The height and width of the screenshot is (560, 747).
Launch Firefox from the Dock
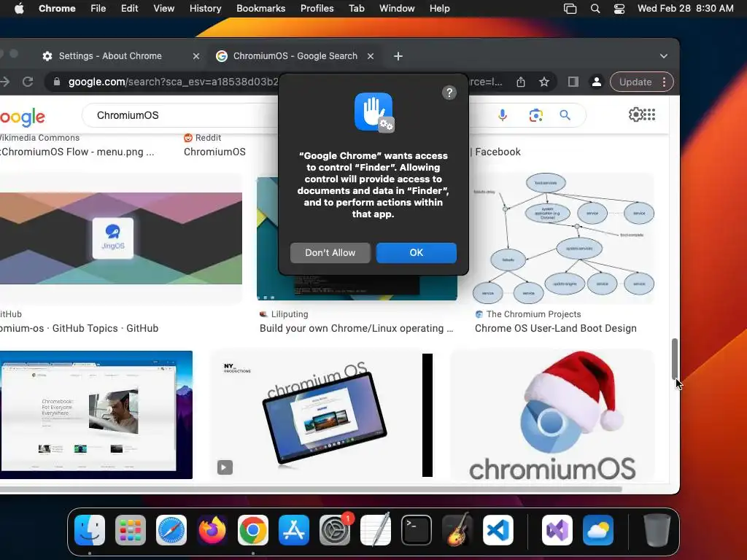coord(212,530)
